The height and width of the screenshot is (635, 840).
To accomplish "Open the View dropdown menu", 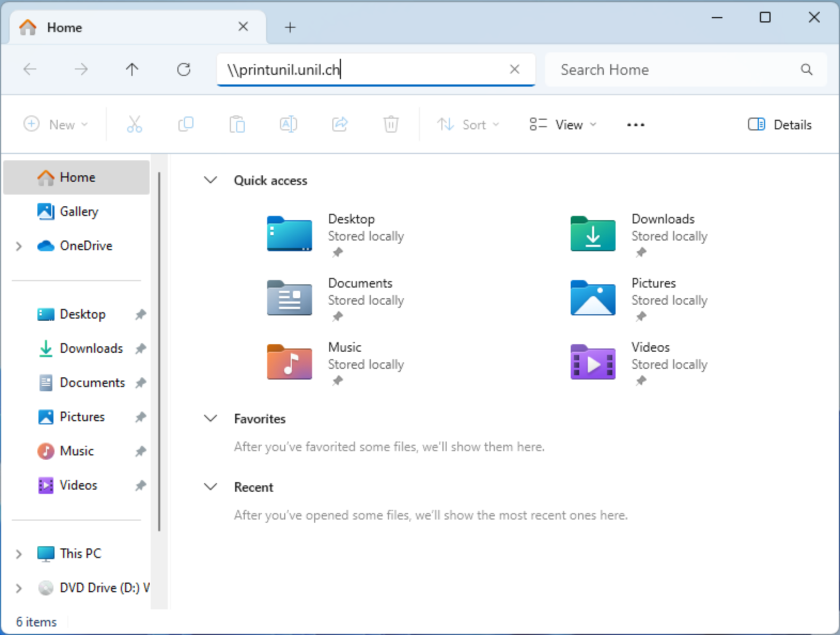I will tap(562, 125).
